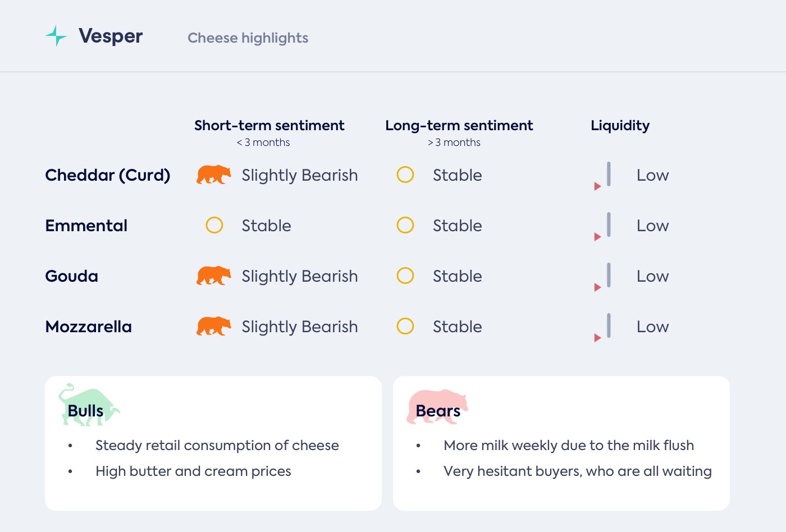Click Cheddar long-term stable circle icon
Image resolution: width=786 pixels, height=532 pixels.
coord(405,175)
